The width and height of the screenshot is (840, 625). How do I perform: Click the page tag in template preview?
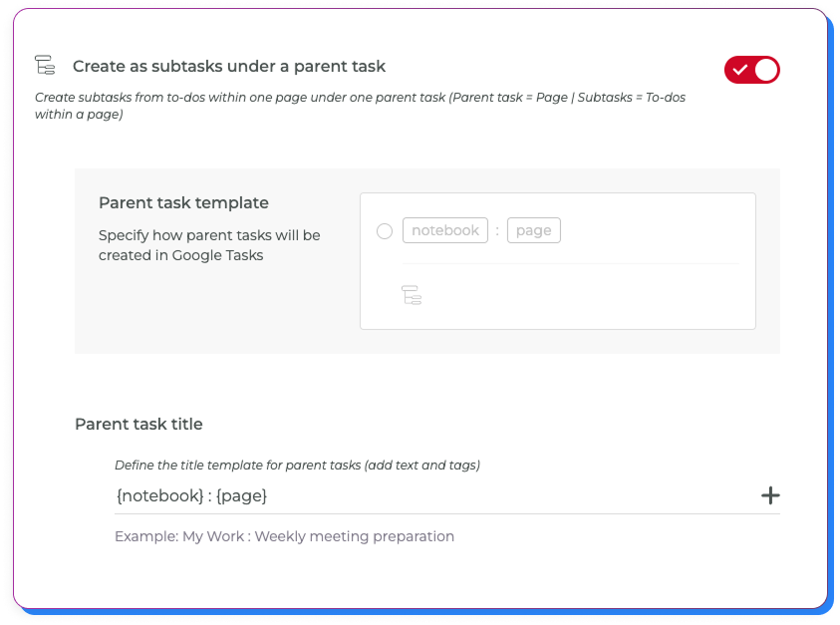[x=533, y=230]
